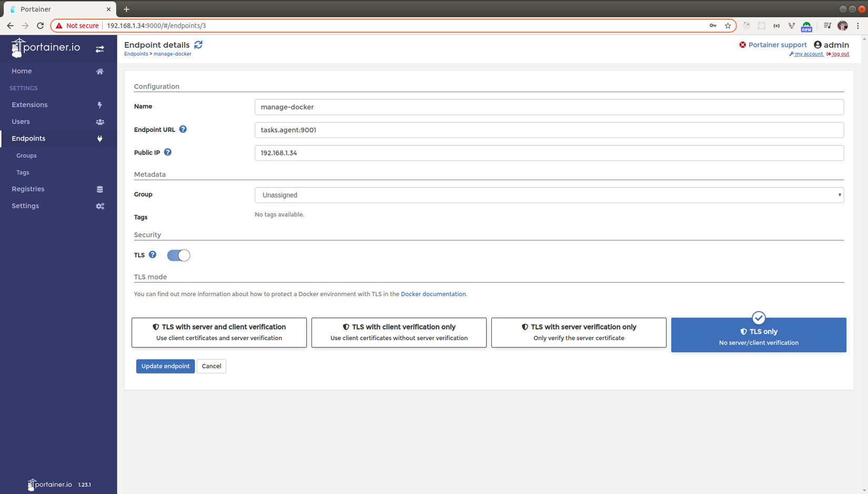The height and width of the screenshot is (494, 868).
Task: Bookmark the page with star icon
Action: coord(728,25)
